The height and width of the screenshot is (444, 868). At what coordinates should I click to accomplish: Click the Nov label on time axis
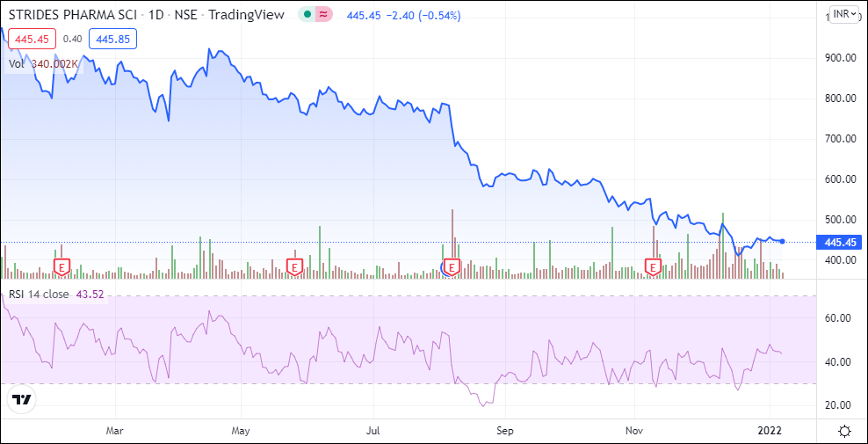[x=633, y=431]
